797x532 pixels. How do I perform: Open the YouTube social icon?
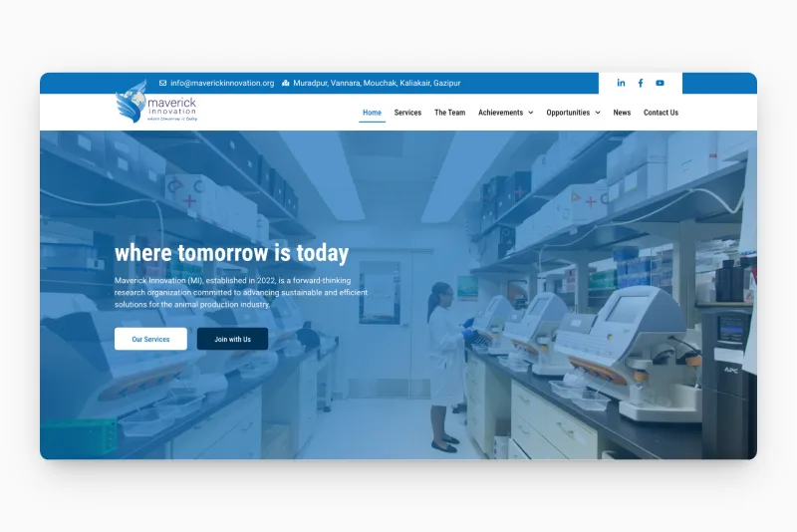660,83
